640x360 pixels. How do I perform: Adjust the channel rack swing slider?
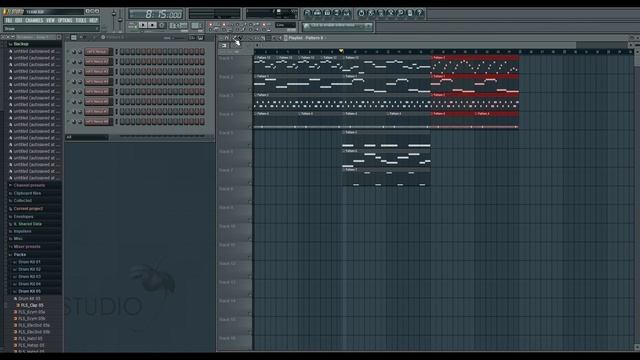(x=178, y=38)
